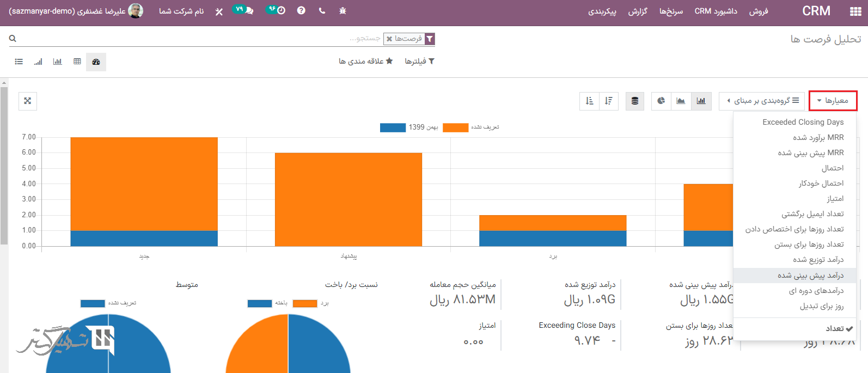Select احتمال measure

coord(795,168)
